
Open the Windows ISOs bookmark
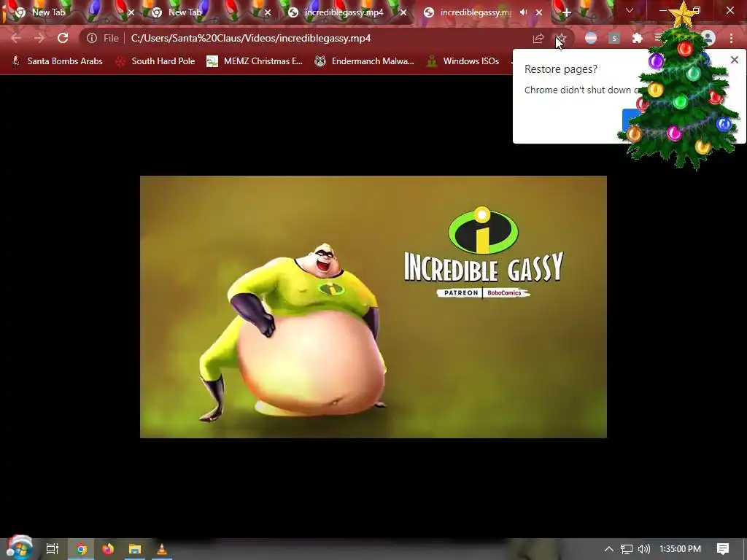[462, 61]
